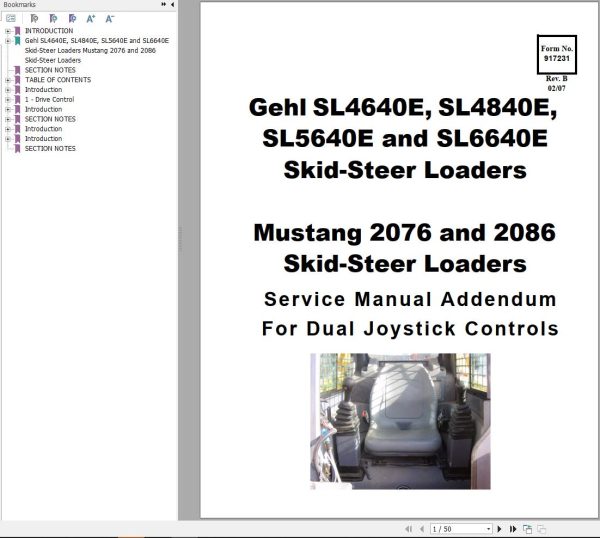
Task: Click the purple bookmark icon beside INTRODUCTION
Action: [x=17, y=31]
